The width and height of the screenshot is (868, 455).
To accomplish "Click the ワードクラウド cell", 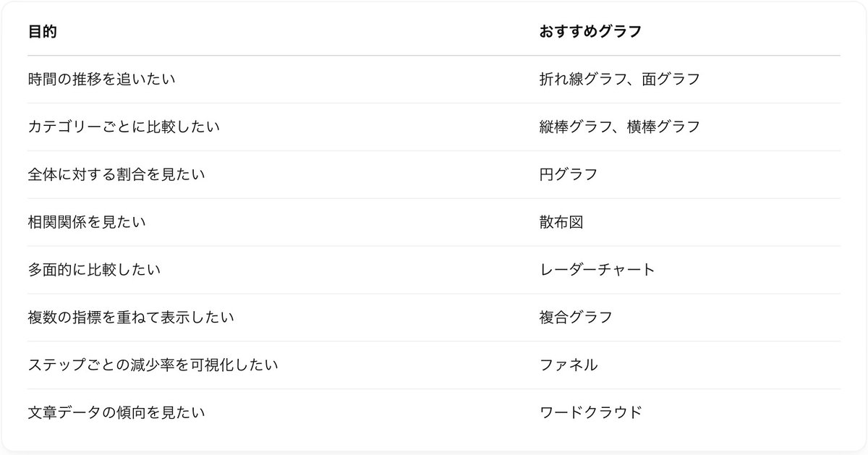I will tap(590, 414).
